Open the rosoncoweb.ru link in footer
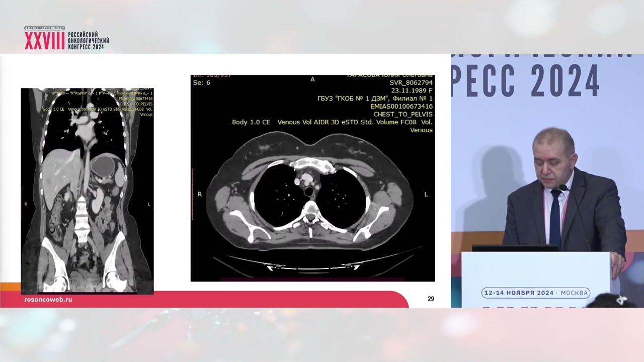644x362 pixels. (48, 299)
